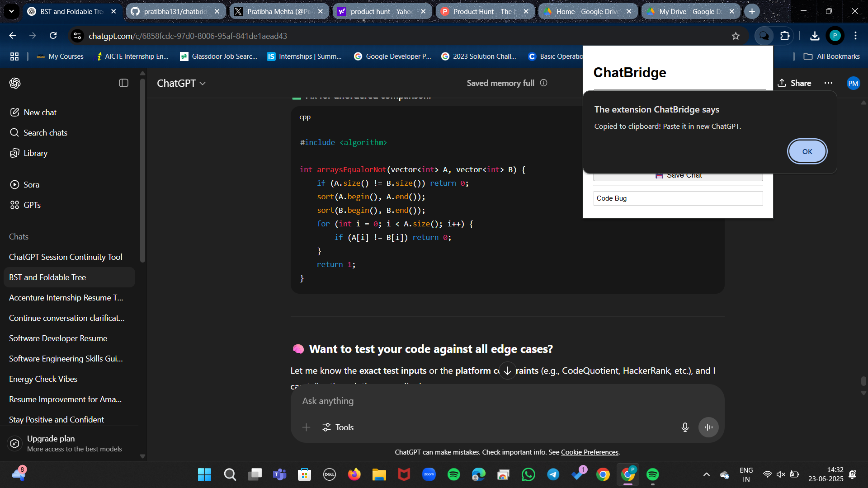Open browser Downloads
This screenshot has height=488, width=868.
point(815,36)
